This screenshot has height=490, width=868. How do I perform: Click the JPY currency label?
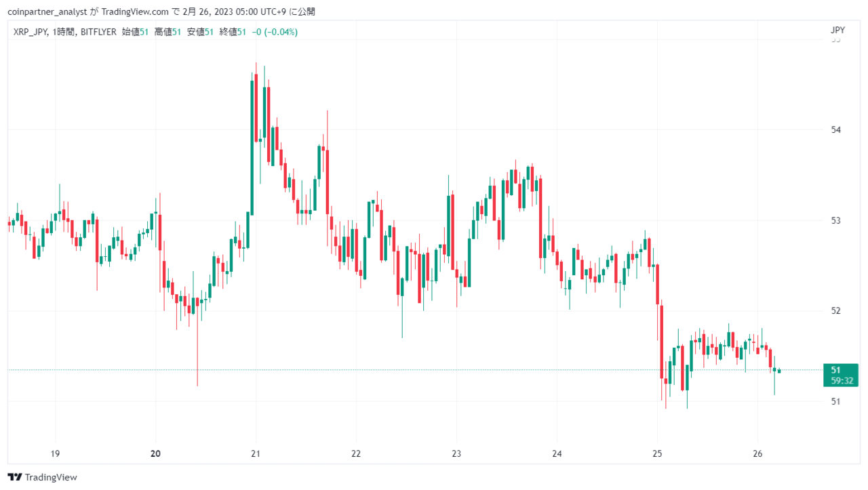tap(837, 30)
